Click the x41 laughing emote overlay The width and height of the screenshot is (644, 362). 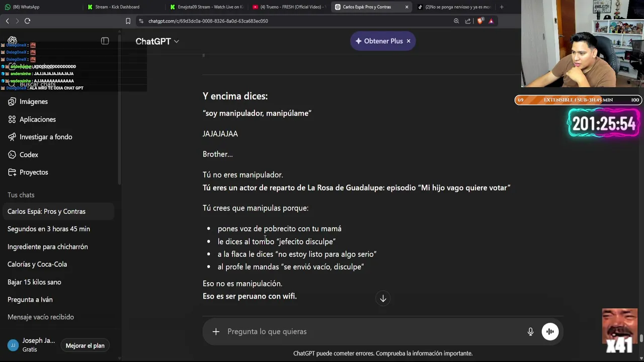(620, 331)
